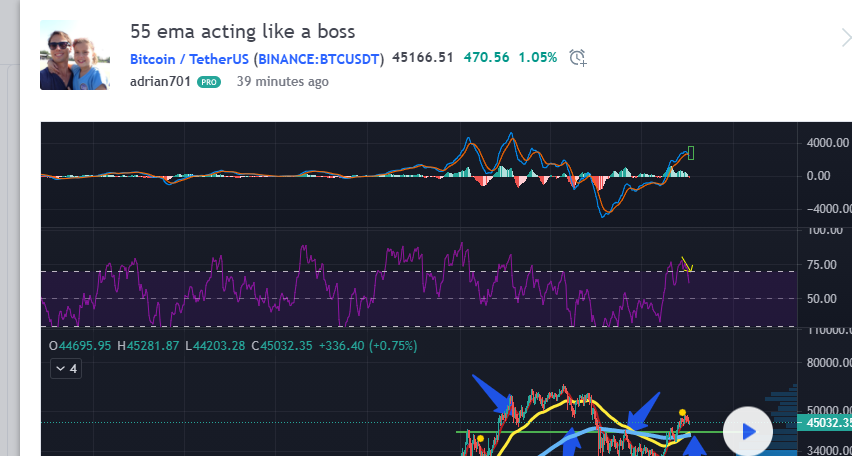Click the OHLC values legend row
Viewport: 852px width, 456px height.
click(x=233, y=346)
